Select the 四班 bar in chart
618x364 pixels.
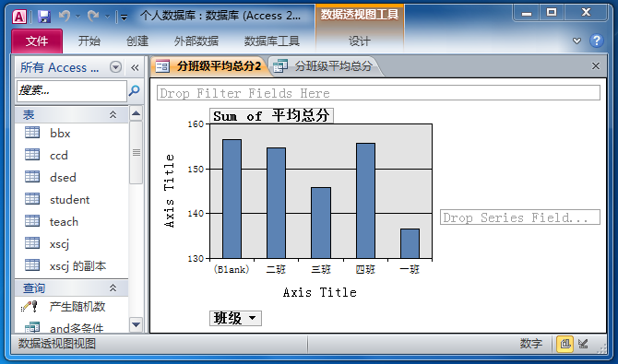[x=365, y=201]
